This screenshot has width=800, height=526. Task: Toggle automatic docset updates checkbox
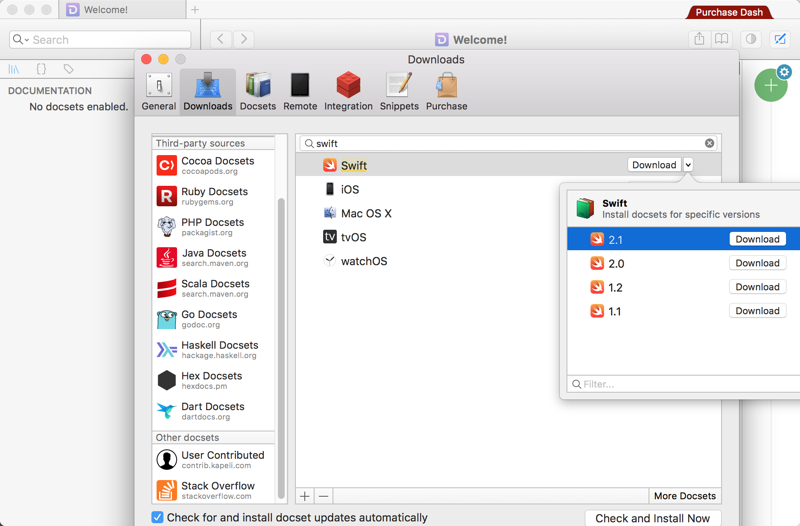158,517
